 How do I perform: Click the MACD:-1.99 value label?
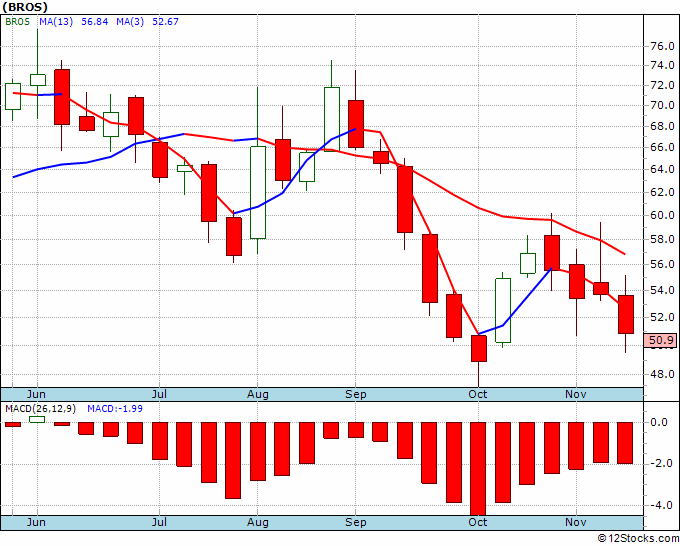(x=114, y=409)
